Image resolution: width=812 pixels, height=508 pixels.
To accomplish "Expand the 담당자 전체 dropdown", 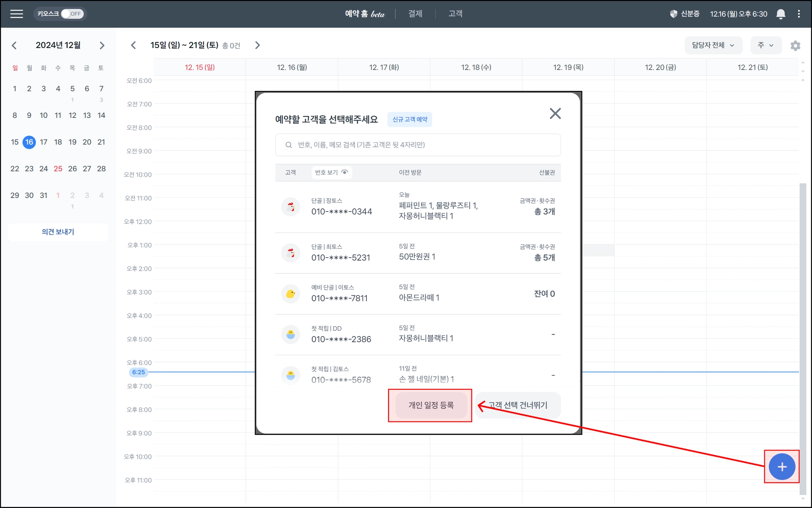I will (713, 45).
